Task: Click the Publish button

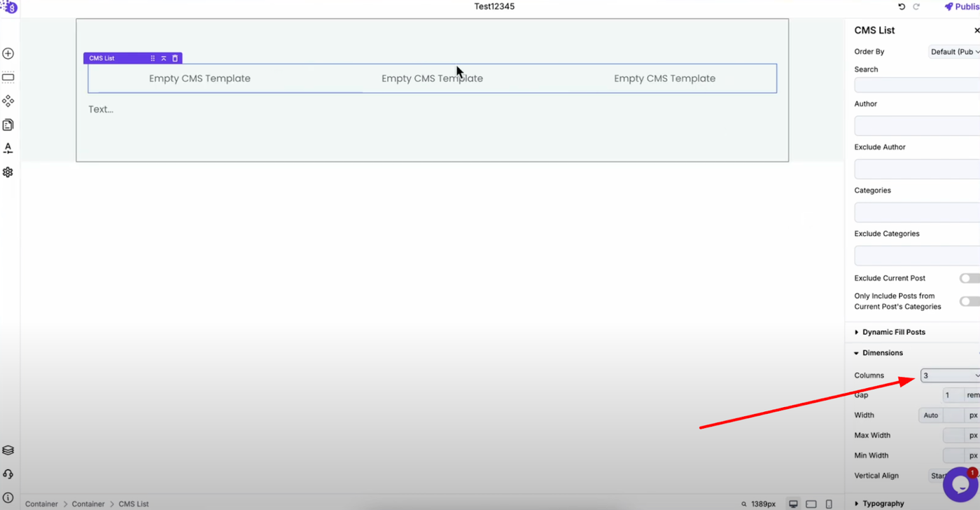Action: tap(962, 6)
